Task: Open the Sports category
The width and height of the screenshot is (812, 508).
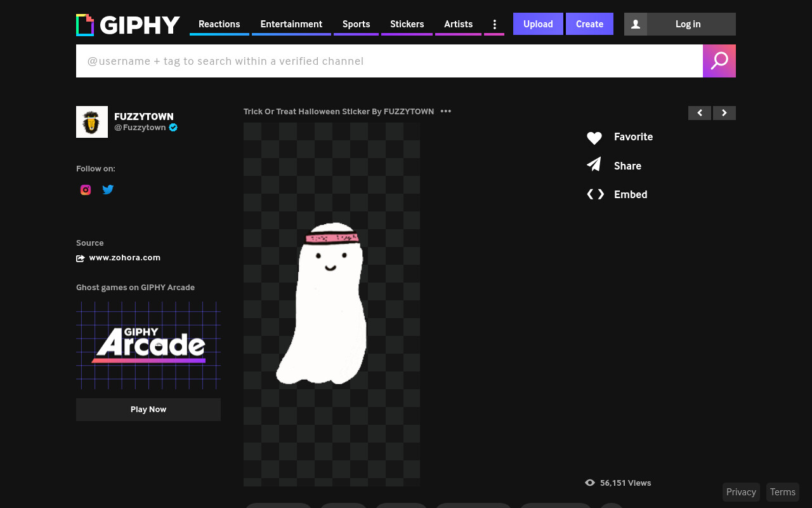Action: click(x=356, y=24)
